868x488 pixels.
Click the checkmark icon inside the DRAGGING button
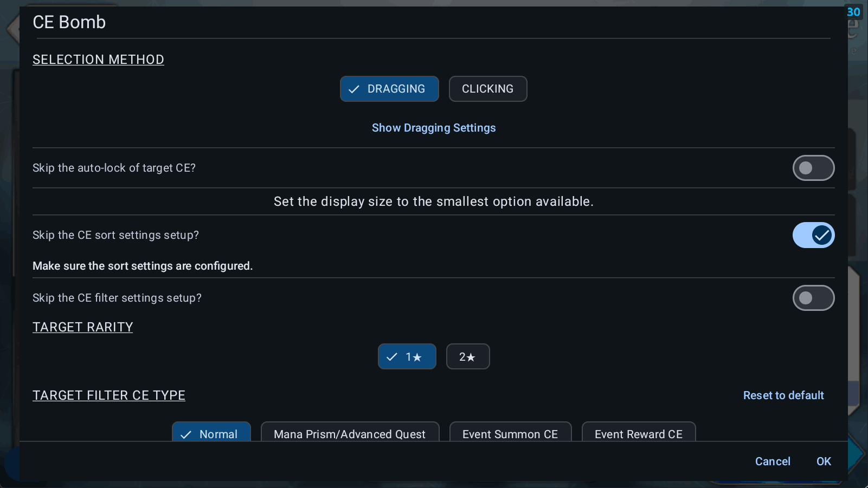(x=355, y=89)
